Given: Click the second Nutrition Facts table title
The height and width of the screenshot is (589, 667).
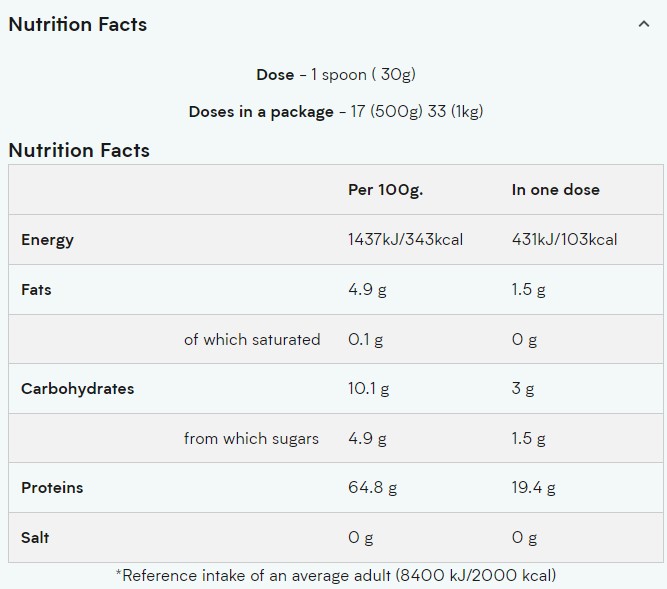Looking at the screenshot, I should 79,151.
